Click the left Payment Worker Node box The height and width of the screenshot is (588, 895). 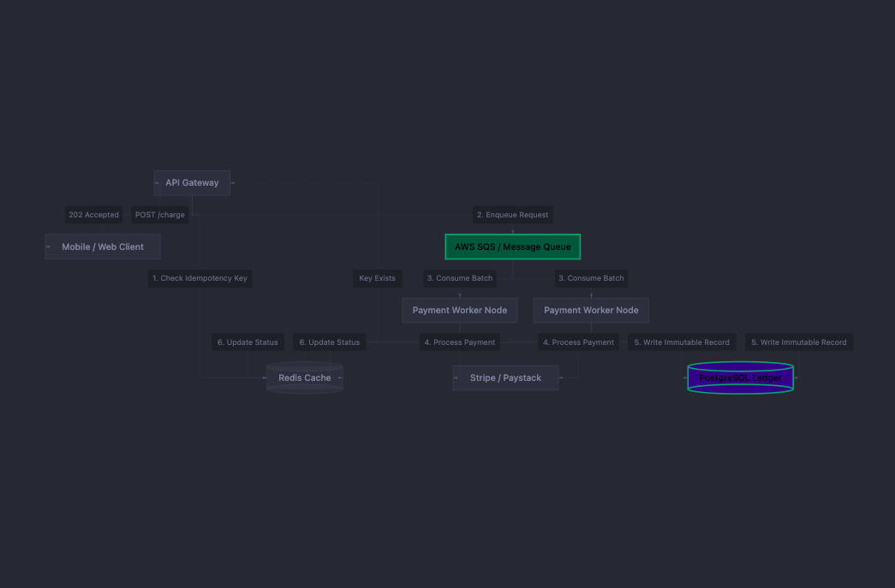(x=459, y=310)
